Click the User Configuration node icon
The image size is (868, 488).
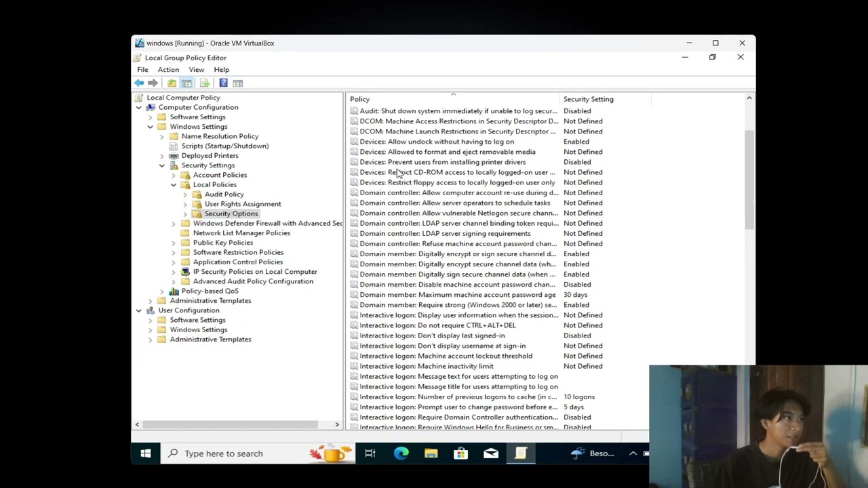tap(151, 310)
